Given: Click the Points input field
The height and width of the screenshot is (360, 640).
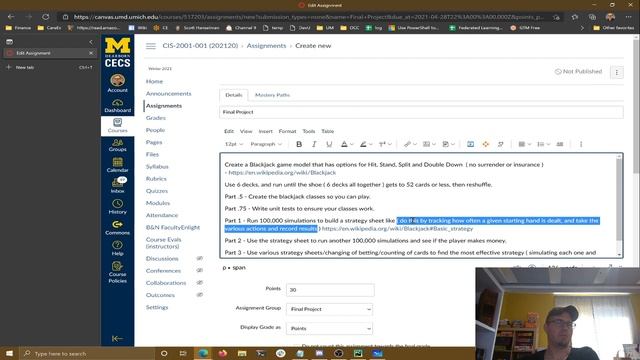Looking at the screenshot, I should (x=330, y=290).
